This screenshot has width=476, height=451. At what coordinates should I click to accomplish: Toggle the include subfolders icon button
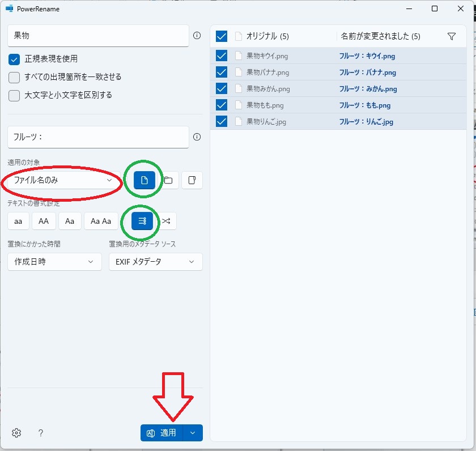click(x=192, y=180)
